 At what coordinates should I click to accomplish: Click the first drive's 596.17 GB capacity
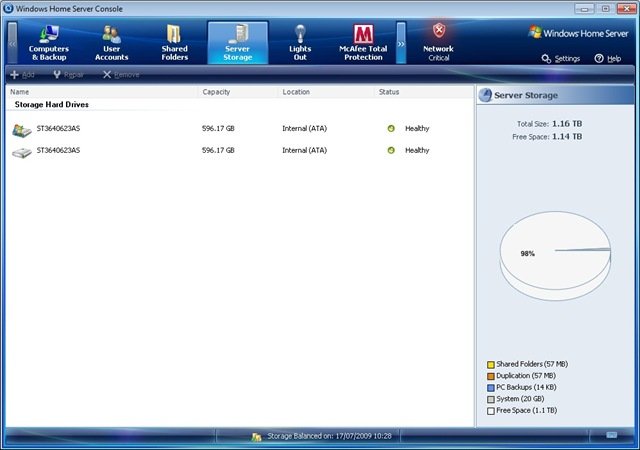click(218, 129)
